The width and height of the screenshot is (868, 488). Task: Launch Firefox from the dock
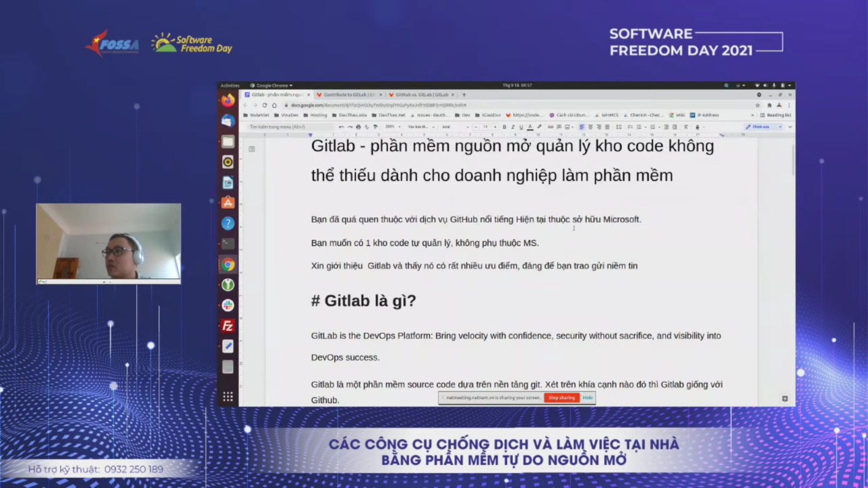(x=228, y=100)
